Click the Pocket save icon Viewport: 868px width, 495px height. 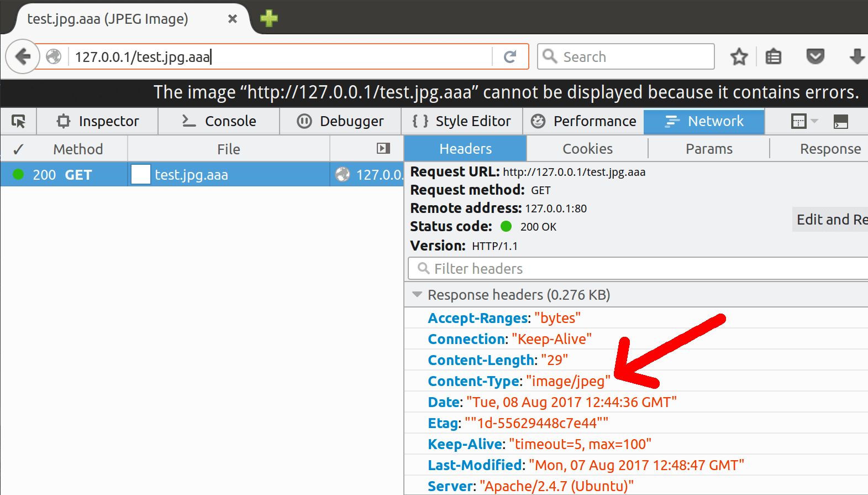point(815,56)
